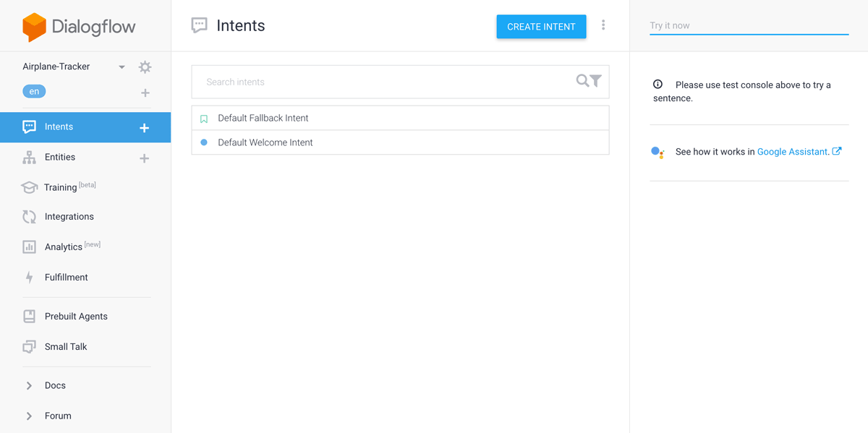
Task: Open Default Fallback Intent
Action: [400, 118]
